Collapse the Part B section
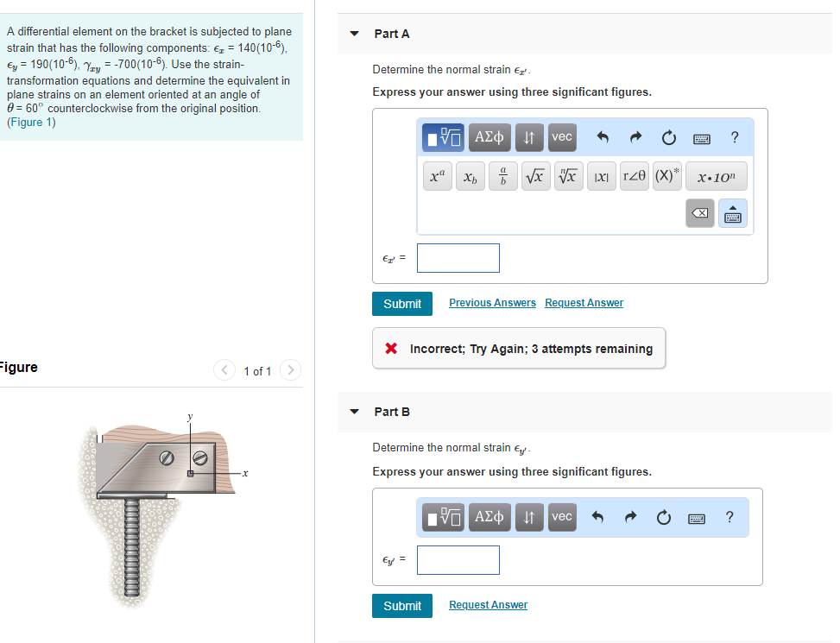 (354, 412)
